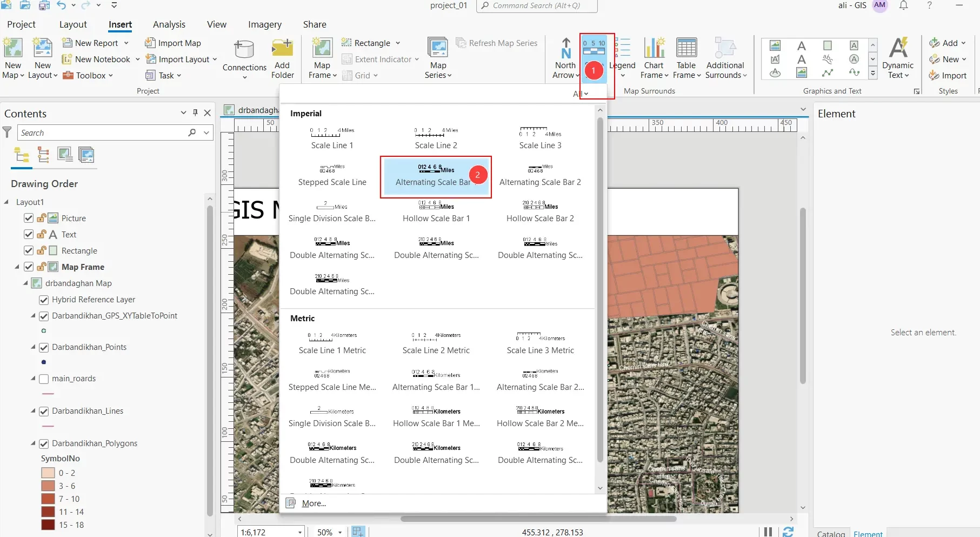The width and height of the screenshot is (980, 537).
Task: Collapse the drbandaghan Map node
Action: (25, 283)
